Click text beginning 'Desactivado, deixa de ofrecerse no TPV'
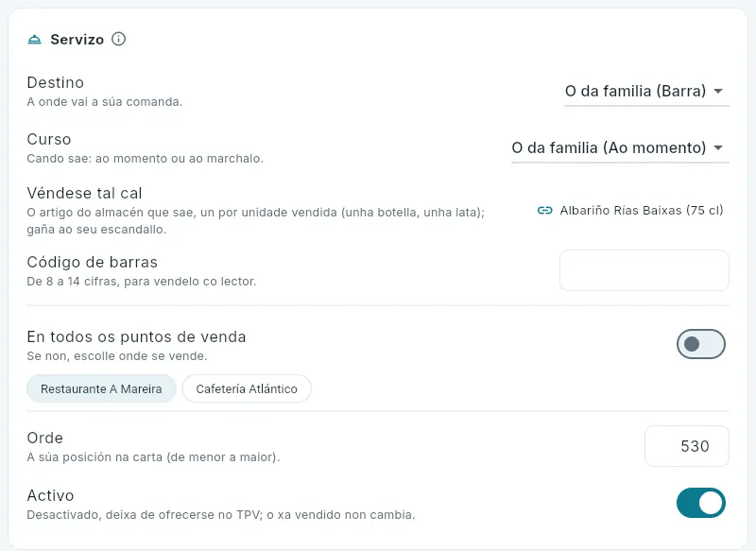The image size is (756, 551). 221,515
